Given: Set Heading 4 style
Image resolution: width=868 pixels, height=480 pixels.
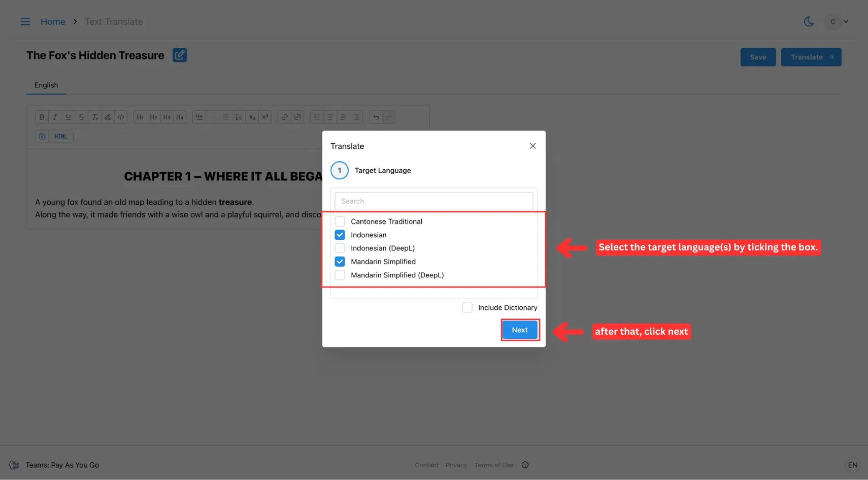Looking at the screenshot, I should coord(180,117).
